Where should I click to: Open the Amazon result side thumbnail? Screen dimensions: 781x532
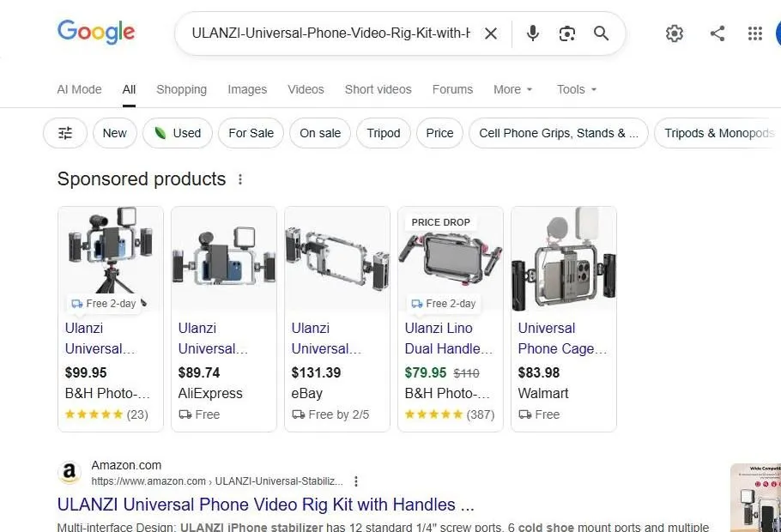tap(755, 498)
